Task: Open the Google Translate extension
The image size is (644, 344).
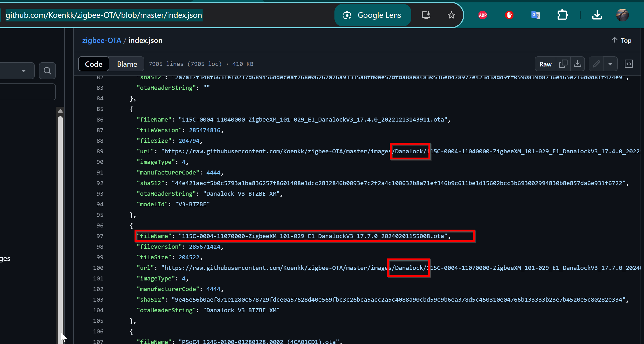Action: pyautogui.click(x=535, y=15)
